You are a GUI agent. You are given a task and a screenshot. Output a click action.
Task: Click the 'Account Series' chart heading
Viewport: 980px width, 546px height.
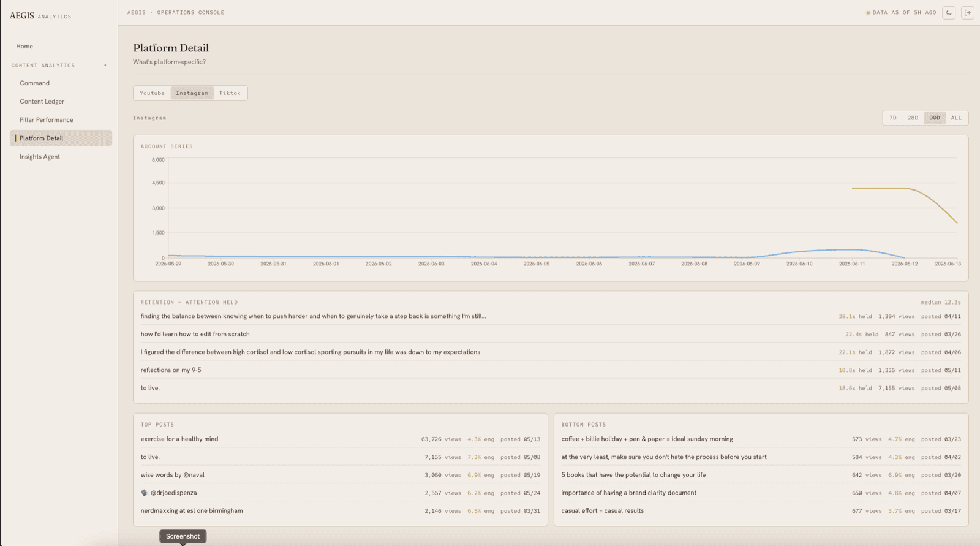pyautogui.click(x=167, y=146)
